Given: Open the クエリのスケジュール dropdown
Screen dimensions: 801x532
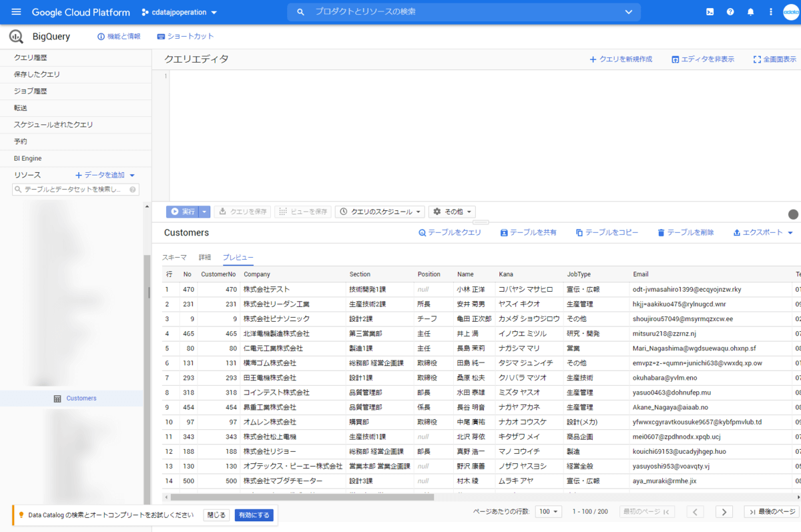Looking at the screenshot, I should pyautogui.click(x=380, y=212).
